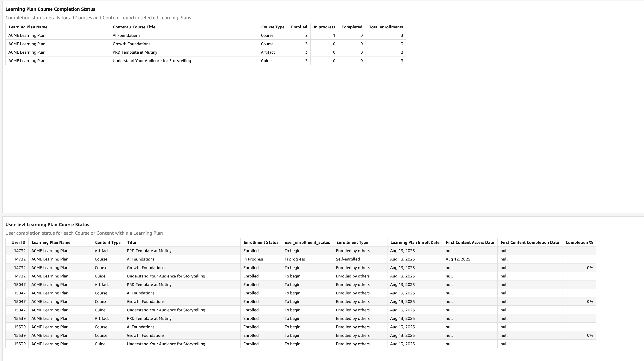Click PRD Template at Mutiny in top table
The width and height of the screenshot is (644, 361).
(x=135, y=52)
